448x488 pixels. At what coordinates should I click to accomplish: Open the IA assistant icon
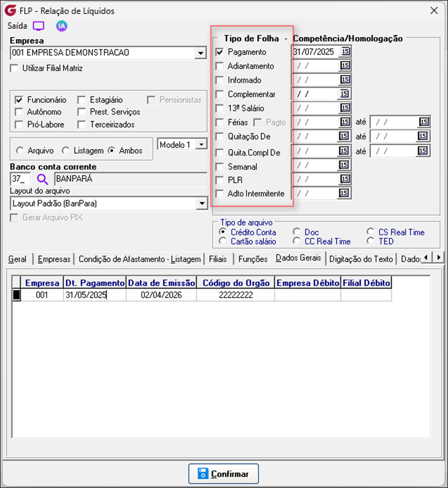pos(61,26)
